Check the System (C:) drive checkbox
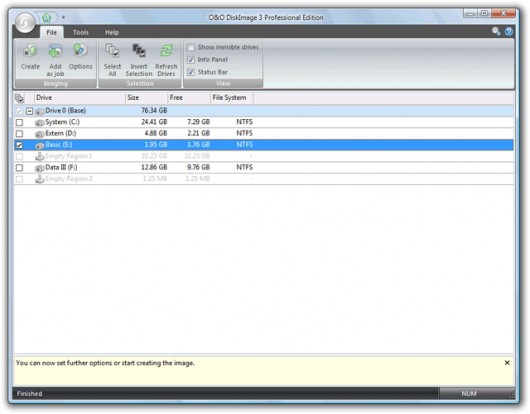 20,122
